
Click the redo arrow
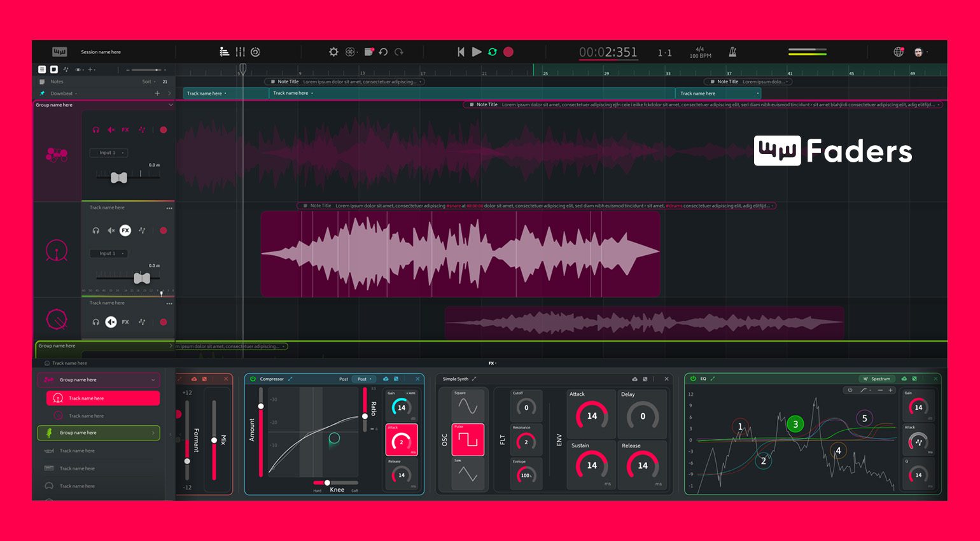coord(399,52)
